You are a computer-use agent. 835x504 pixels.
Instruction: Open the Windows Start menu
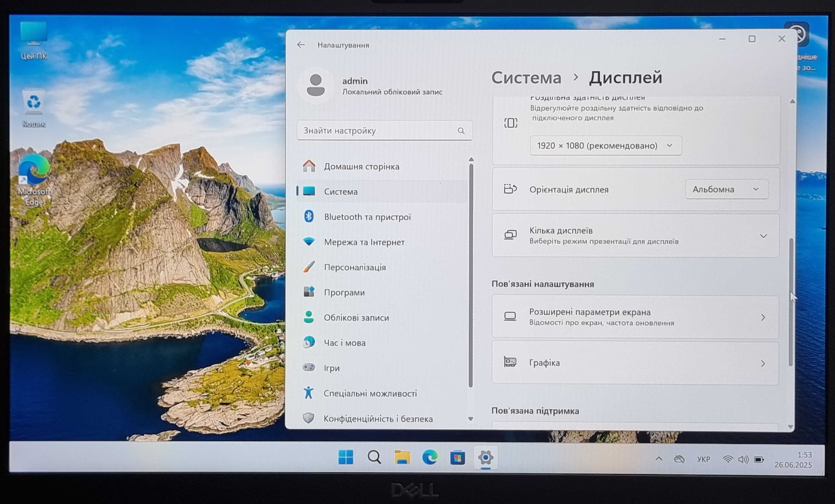(346, 458)
